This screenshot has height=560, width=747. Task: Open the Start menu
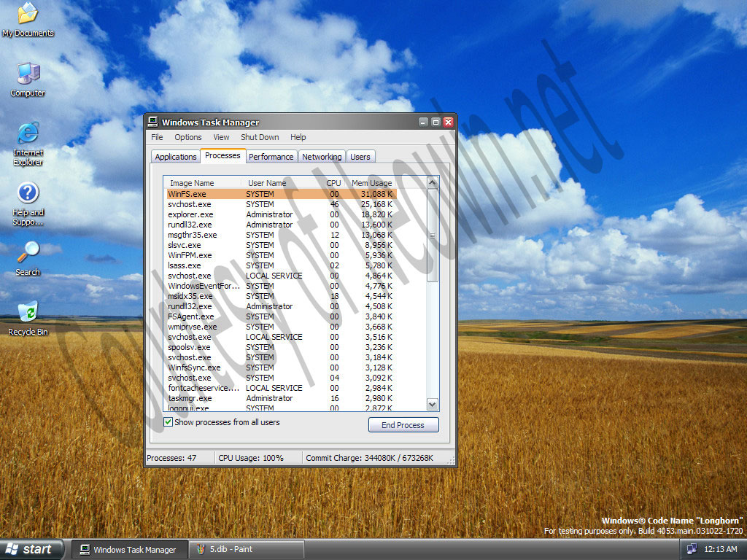31,549
